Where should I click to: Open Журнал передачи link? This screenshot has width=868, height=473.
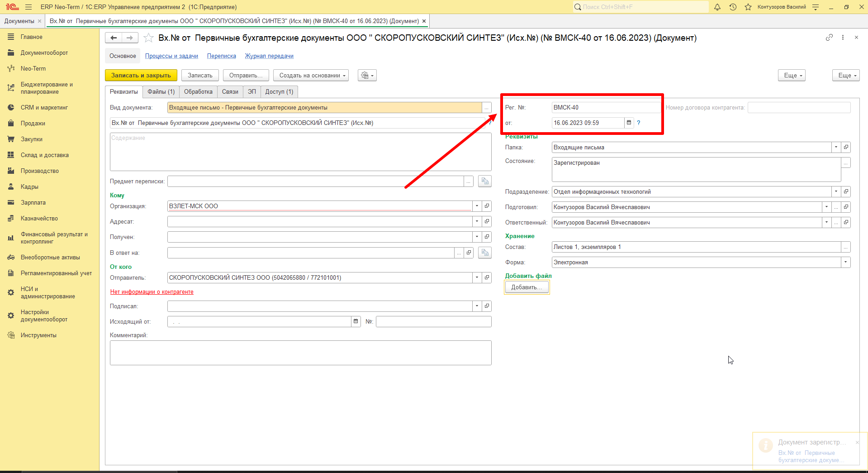[x=269, y=56]
